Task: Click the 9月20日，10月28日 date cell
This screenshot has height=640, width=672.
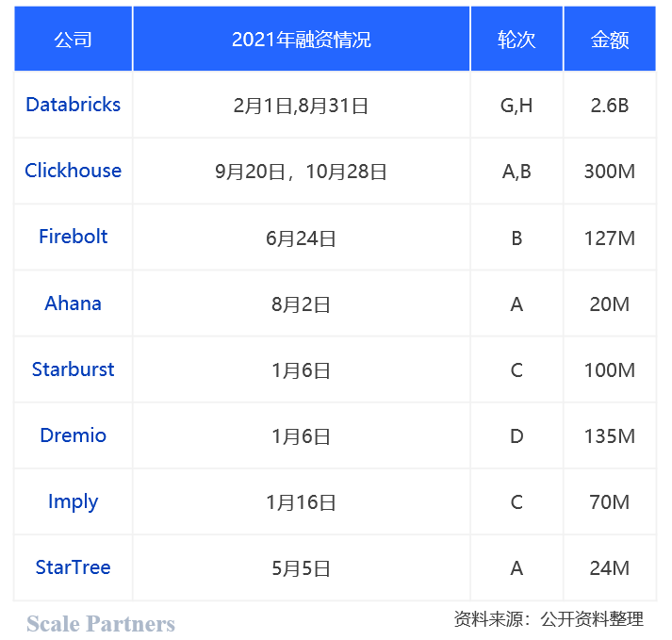Action: pyautogui.click(x=301, y=172)
